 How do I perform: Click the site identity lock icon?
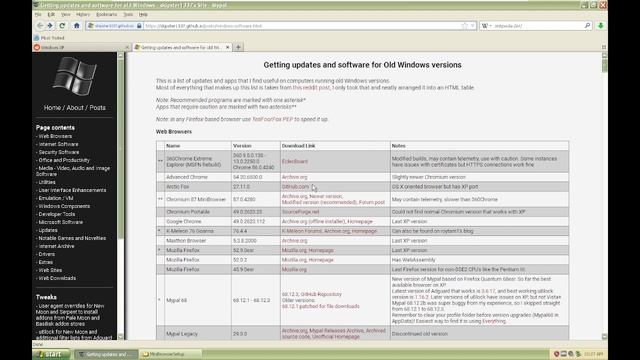139,26
